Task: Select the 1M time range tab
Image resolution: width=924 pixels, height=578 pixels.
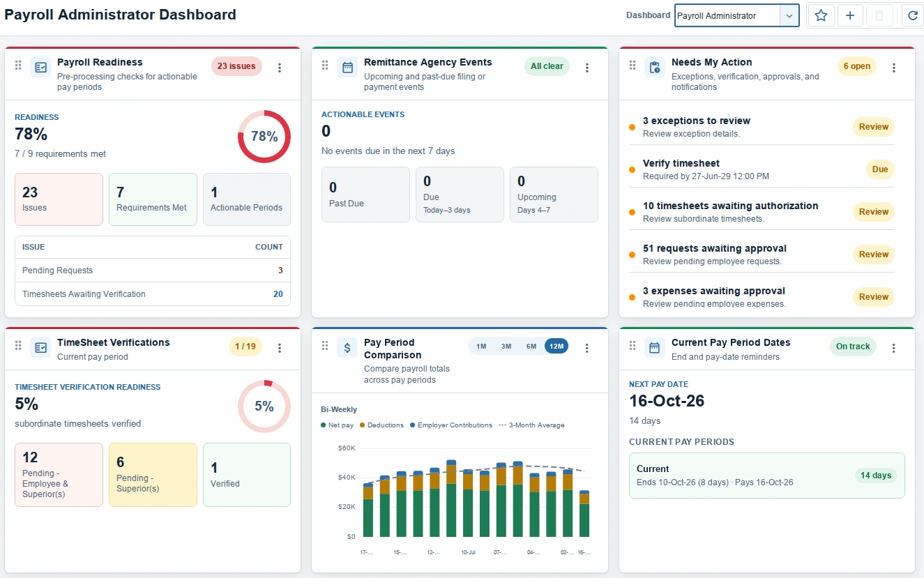Action: coord(481,347)
